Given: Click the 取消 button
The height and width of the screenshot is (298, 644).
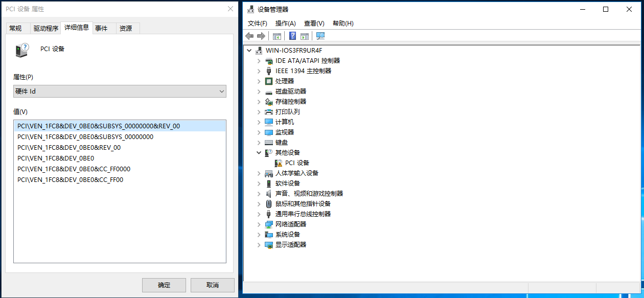Looking at the screenshot, I should [x=213, y=285].
